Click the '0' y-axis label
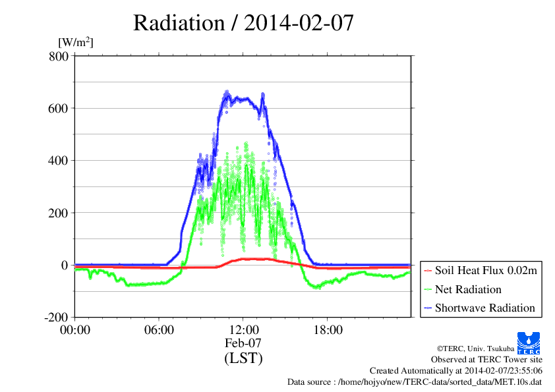 pos(65,265)
